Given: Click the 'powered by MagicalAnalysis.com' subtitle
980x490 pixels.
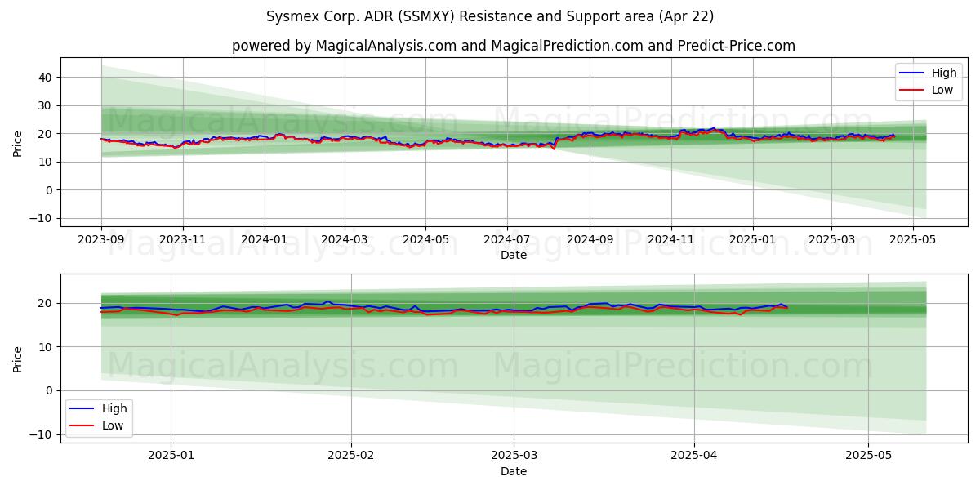Looking at the screenshot, I should click(x=514, y=46).
